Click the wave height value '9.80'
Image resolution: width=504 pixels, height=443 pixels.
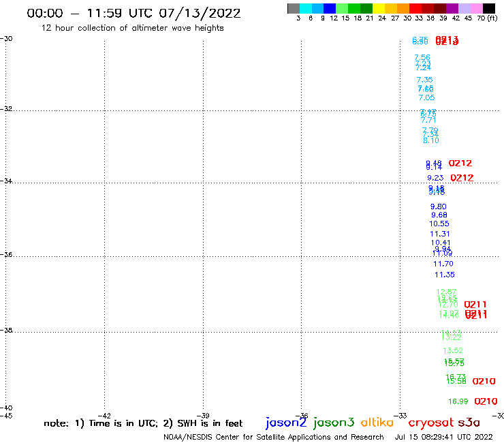coord(439,207)
